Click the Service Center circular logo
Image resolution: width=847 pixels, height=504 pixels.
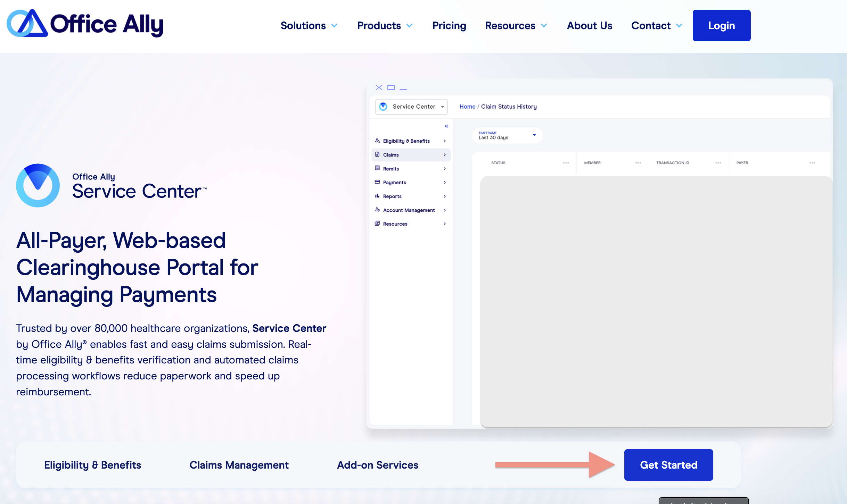click(x=38, y=186)
